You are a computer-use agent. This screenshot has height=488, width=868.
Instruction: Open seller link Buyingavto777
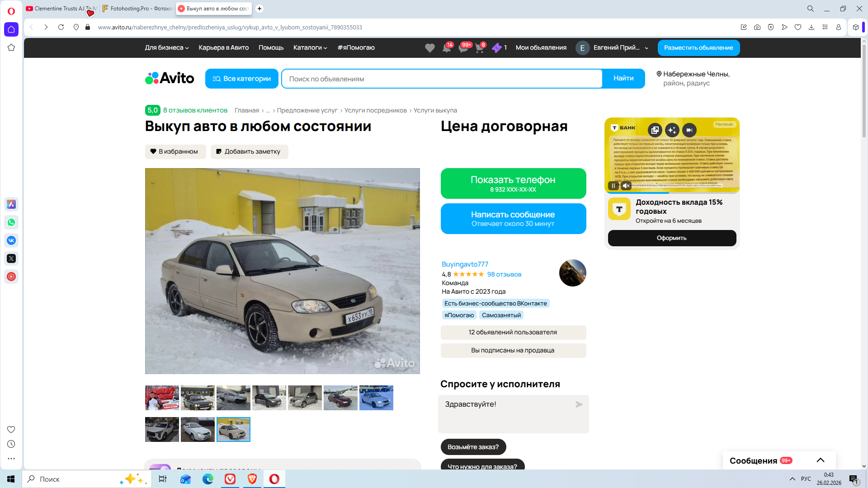[465, 264]
